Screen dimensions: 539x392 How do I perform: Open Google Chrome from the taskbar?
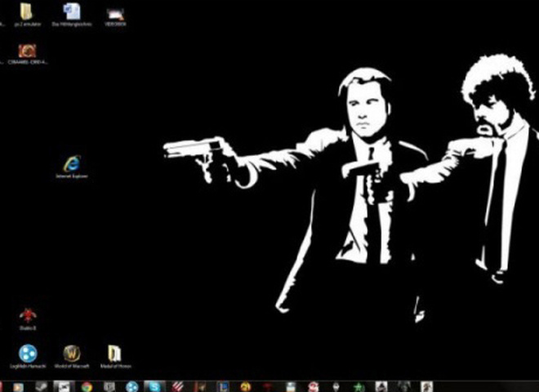(x=87, y=387)
